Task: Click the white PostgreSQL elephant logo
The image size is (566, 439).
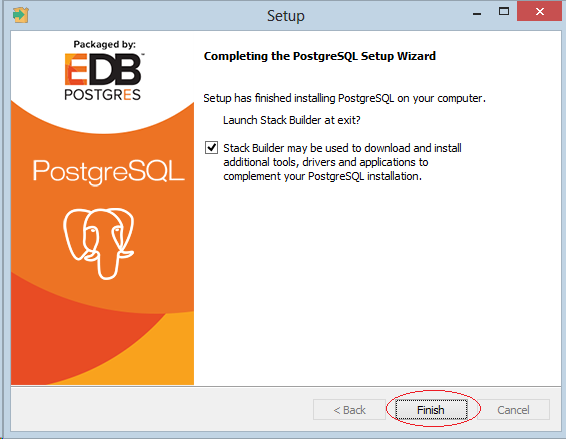Action: (99, 243)
